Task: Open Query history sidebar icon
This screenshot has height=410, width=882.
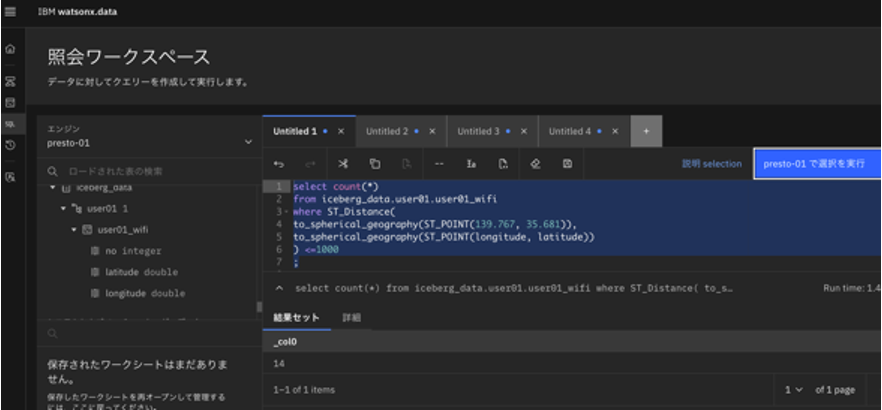Action: [10, 146]
